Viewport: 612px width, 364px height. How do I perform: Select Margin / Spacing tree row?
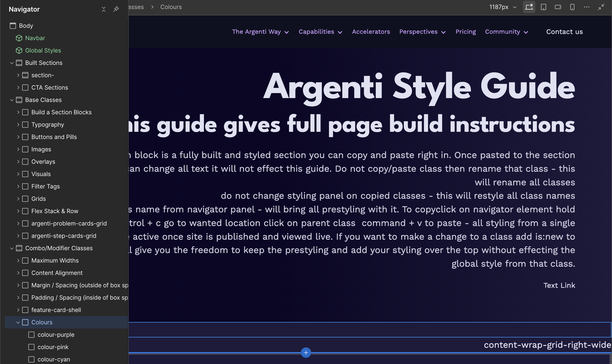66,285
